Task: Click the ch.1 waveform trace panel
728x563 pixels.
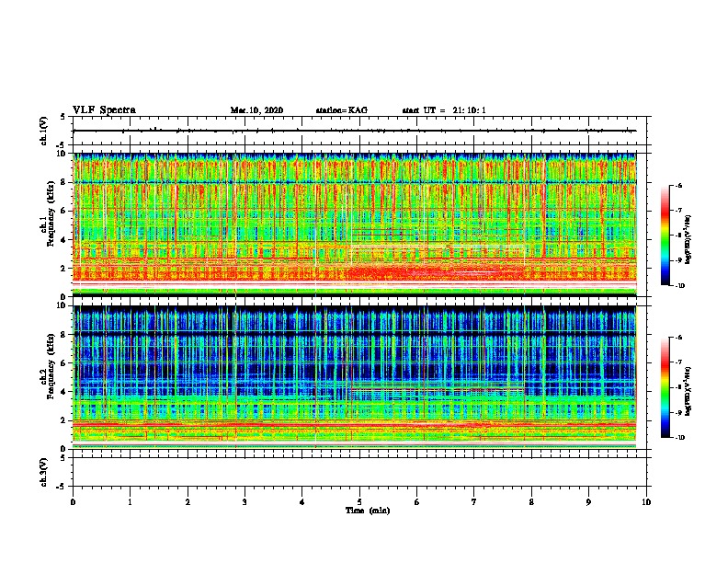Action: coord(359,131)
